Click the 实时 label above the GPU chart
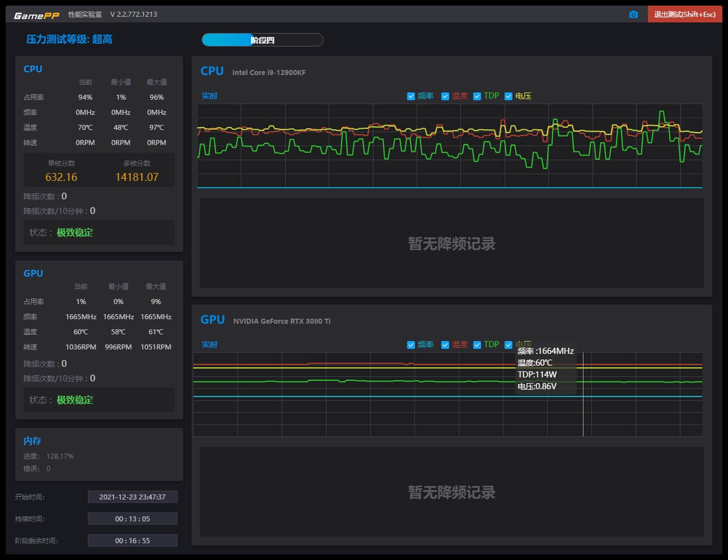The height and width of the screenshot is (560, 728). pyautogui.click(x=209, y=345)
